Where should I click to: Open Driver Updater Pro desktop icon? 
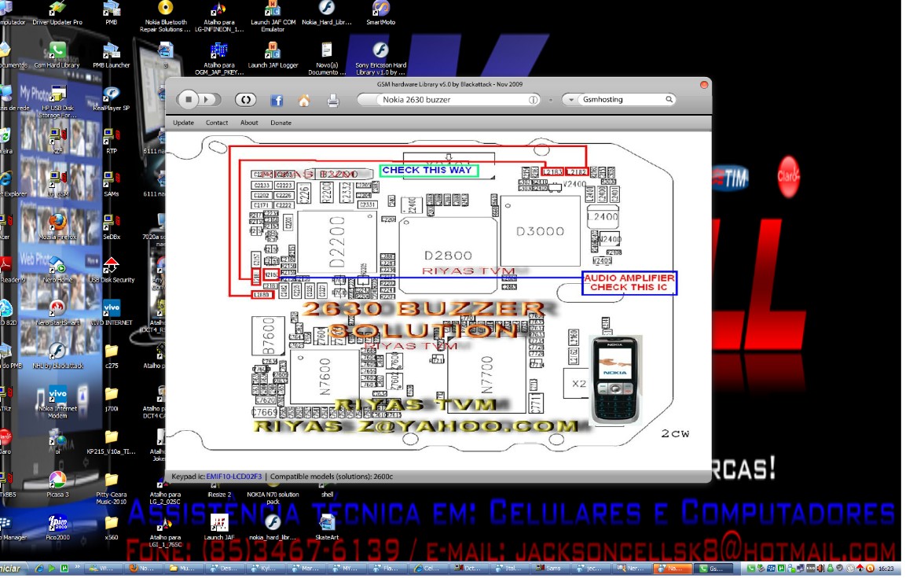pos(57,13)
